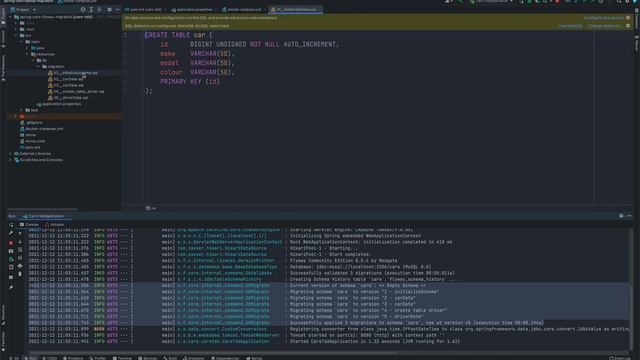Open gear menu on the data source banner
The height and width of the screenshot is (360, 640).
[628, 18]
